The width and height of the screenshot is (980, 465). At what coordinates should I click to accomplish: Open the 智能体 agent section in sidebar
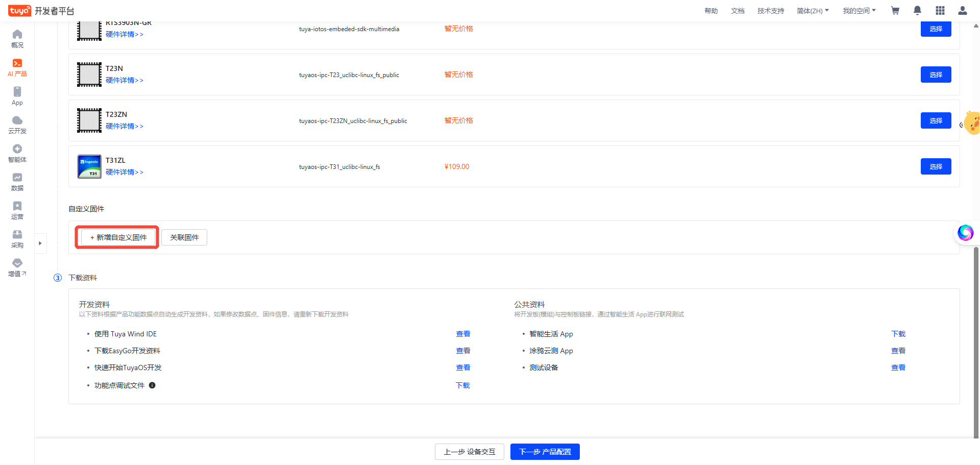17,153
